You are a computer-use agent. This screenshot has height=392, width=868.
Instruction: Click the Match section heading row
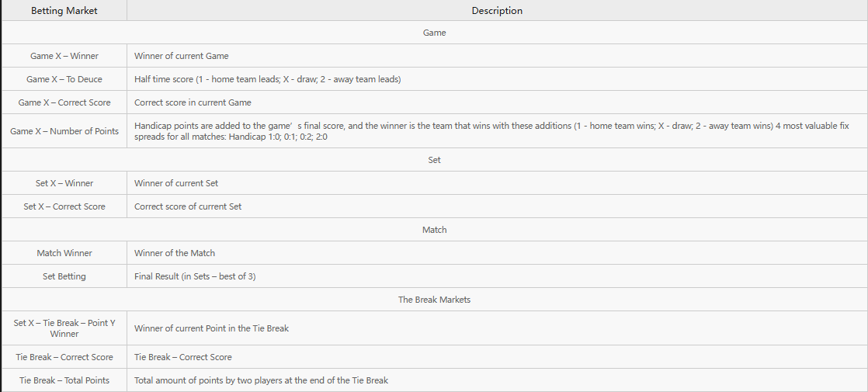pos(434,230)
